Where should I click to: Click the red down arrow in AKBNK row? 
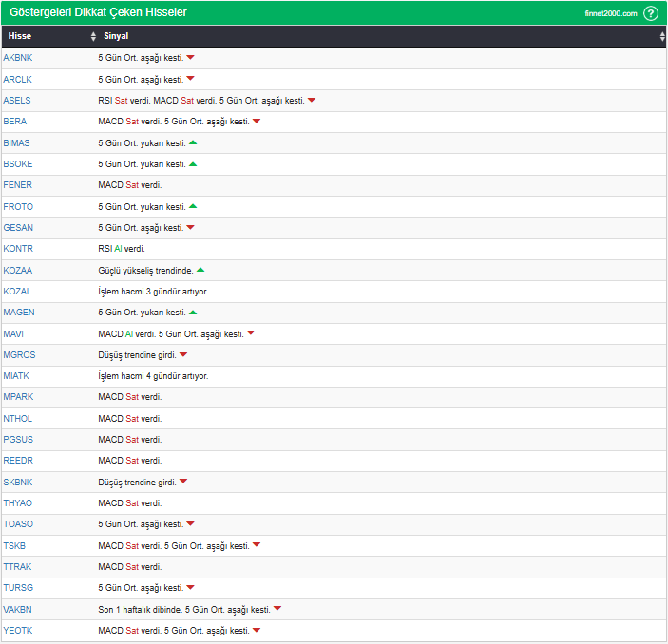(190, 58)
